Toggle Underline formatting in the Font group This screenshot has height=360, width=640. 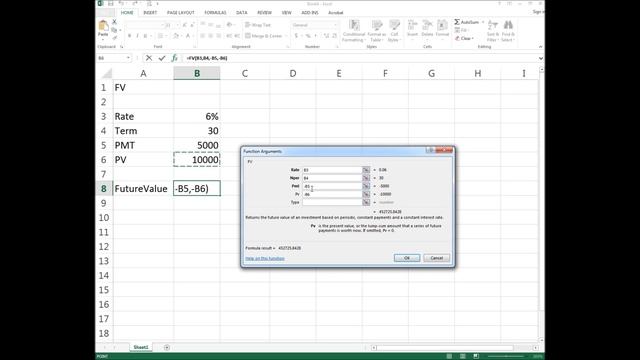coord(145,36)
